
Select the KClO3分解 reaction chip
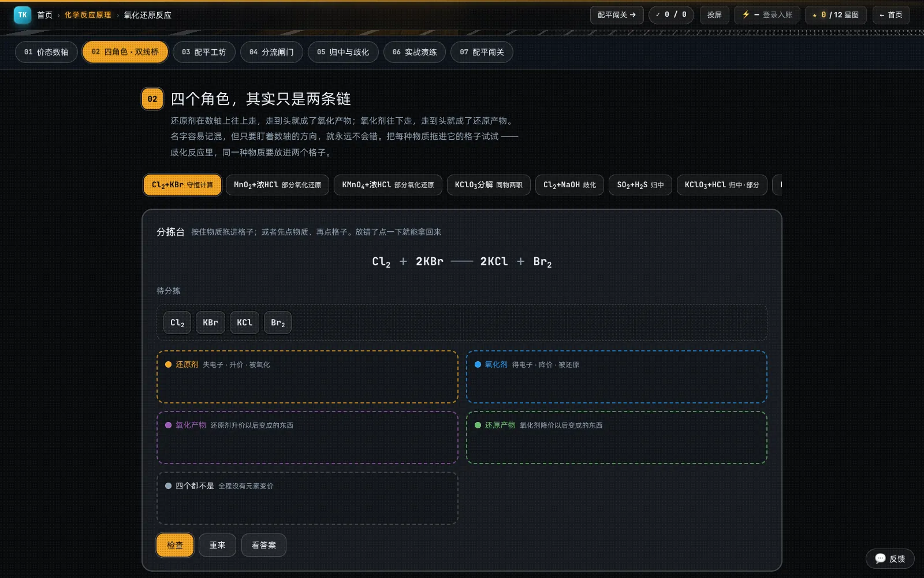tap(489, 185)
